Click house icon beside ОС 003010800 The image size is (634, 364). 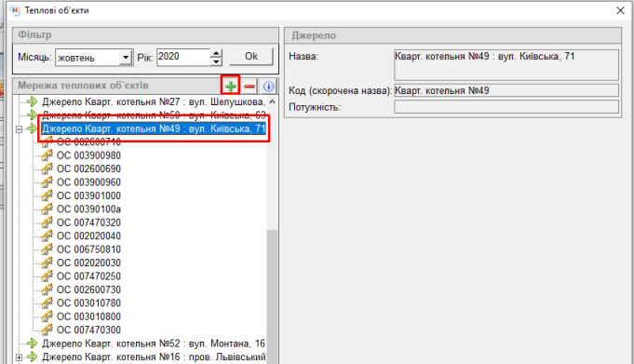(47, 317)
